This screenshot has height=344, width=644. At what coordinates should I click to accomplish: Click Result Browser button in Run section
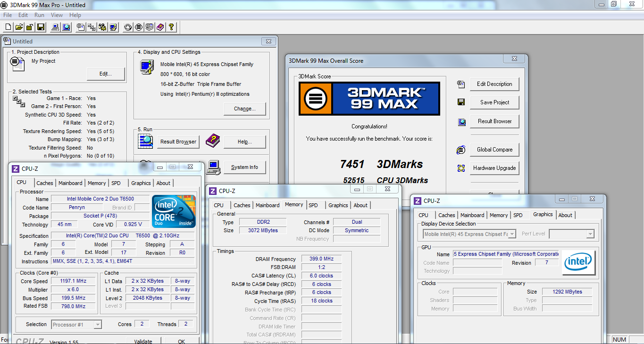click(178, 142)
